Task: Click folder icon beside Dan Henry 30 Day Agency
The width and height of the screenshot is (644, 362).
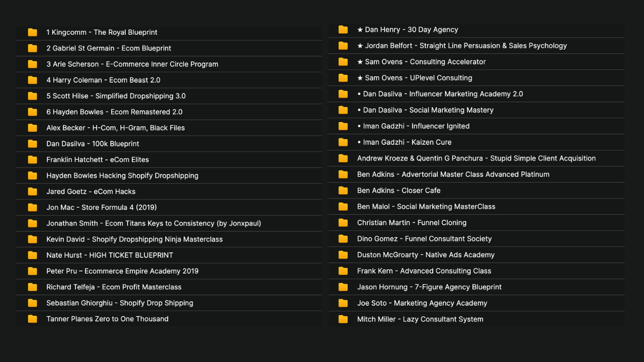Action: [x=343, y=30]
